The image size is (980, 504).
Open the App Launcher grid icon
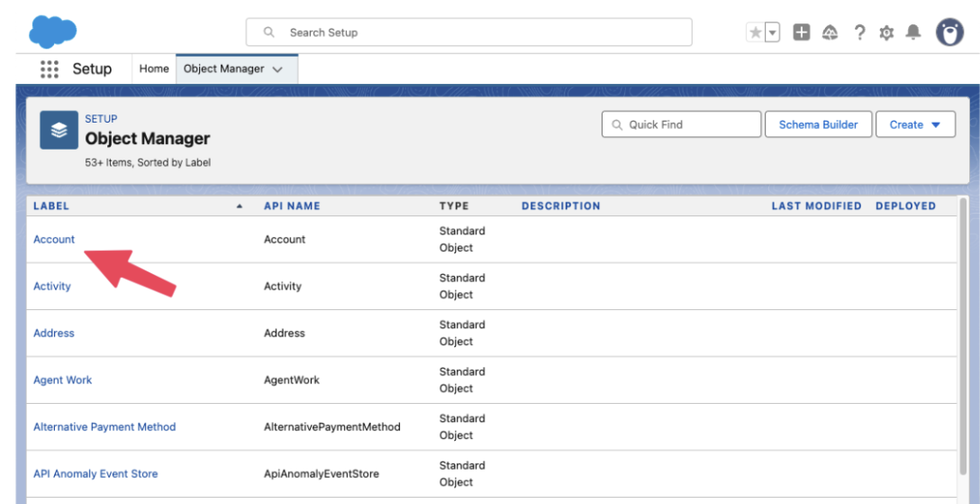pyautogui.click(x=50, y=69)
